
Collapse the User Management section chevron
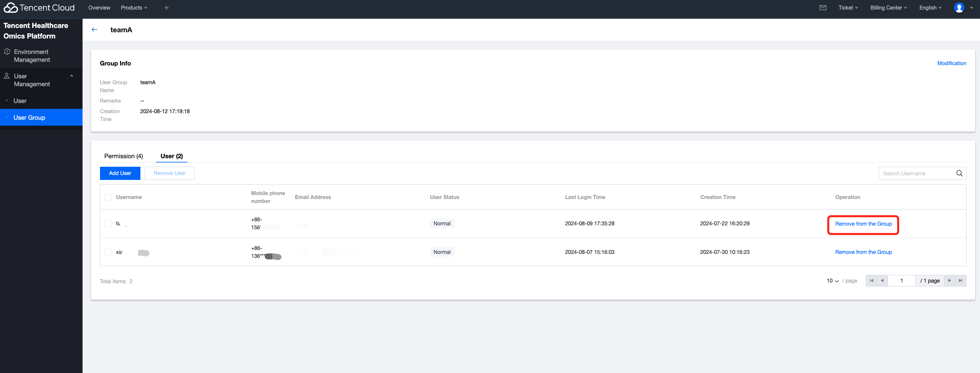(x=71, y=76)
